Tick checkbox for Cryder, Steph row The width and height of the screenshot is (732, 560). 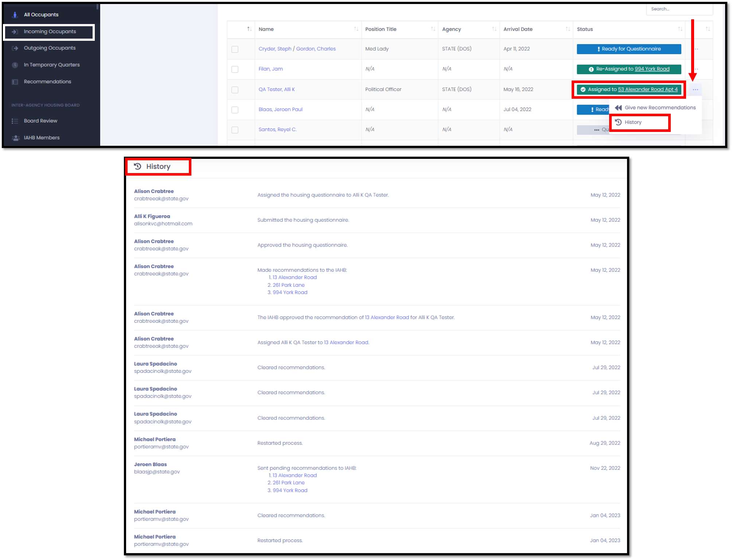click(235, 49)
